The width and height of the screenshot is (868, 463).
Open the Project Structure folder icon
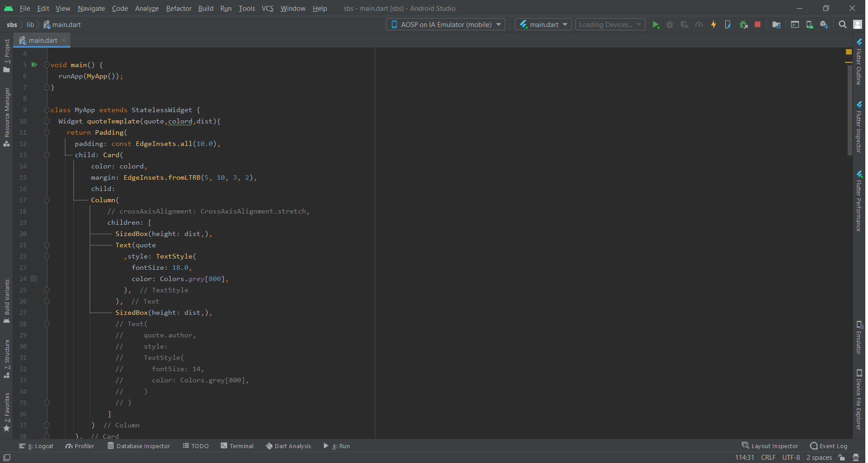pos(776,25)
